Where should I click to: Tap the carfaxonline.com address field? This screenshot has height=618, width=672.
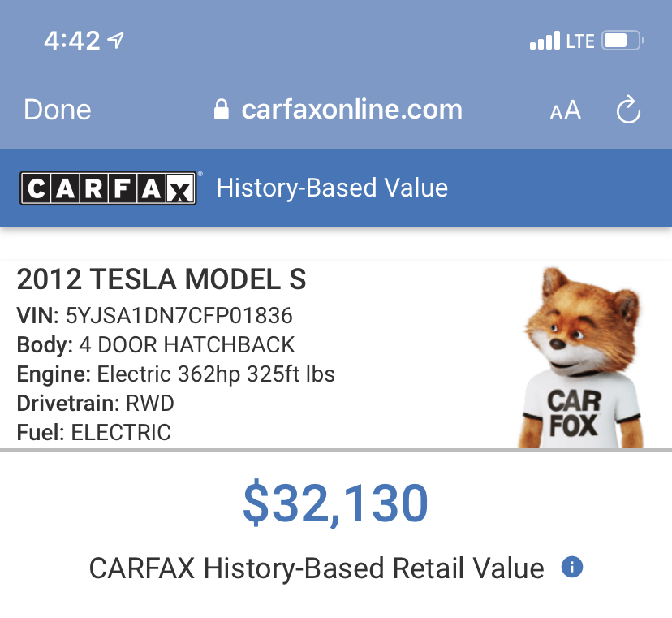[x=351, y=110]
